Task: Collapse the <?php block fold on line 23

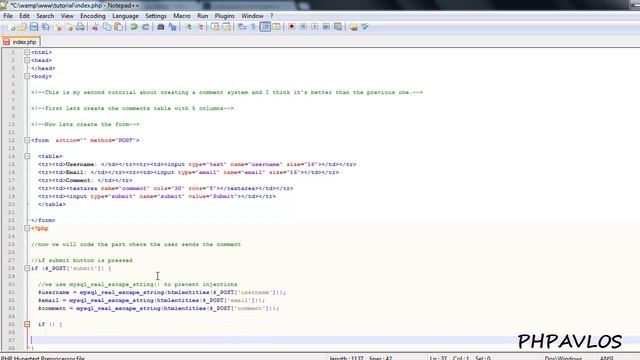Action: (x=27, y=228)
